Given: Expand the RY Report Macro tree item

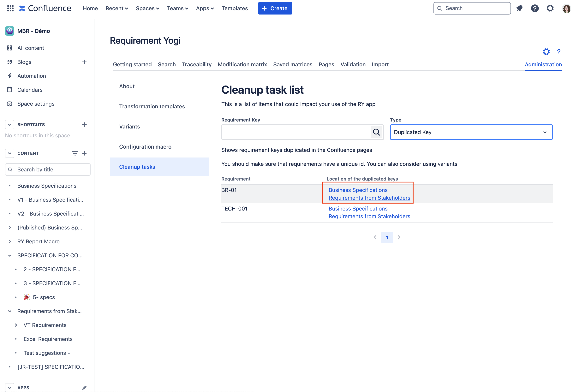Looking at the screenshot, I should (x=10, y=241).
